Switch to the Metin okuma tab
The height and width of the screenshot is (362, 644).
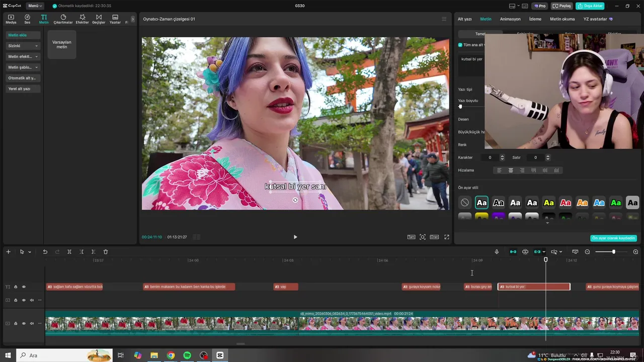coord(562,19)
